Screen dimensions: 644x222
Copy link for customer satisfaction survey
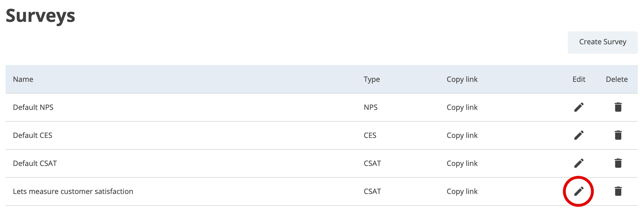click(x=462, y=191)
